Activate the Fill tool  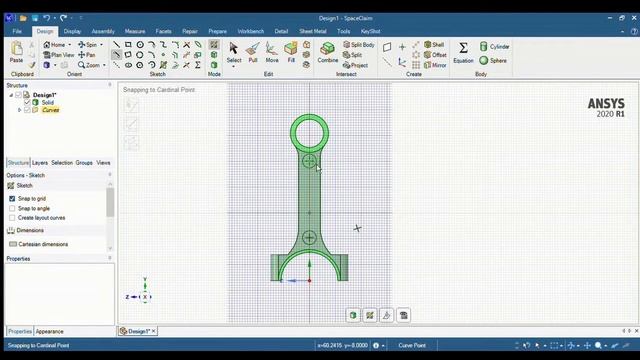(x=291, y=52)
